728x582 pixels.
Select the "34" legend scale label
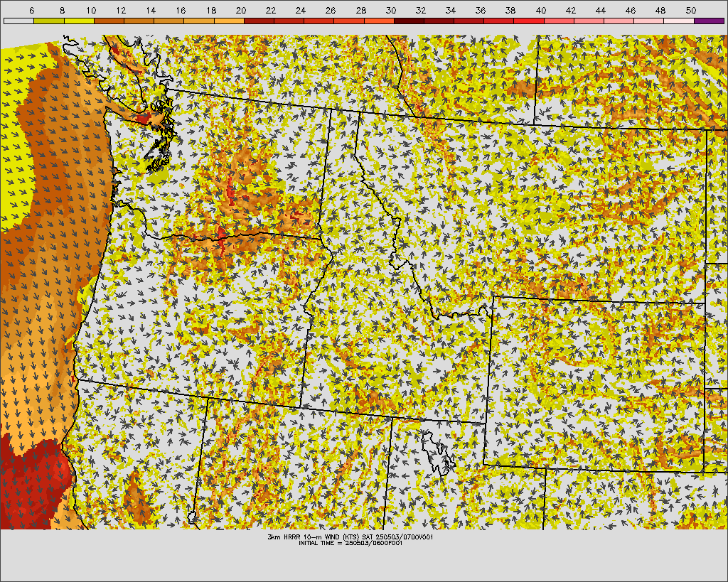tap(451, 10)
